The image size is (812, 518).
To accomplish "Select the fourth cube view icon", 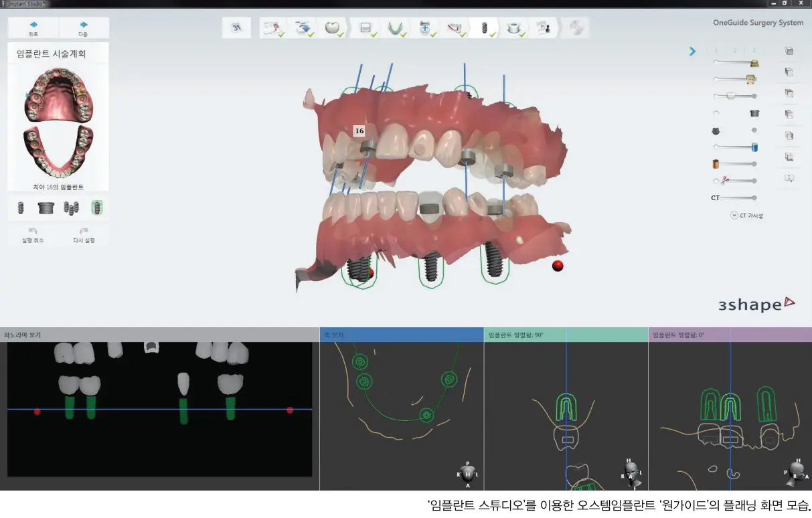I will point(789,114).
